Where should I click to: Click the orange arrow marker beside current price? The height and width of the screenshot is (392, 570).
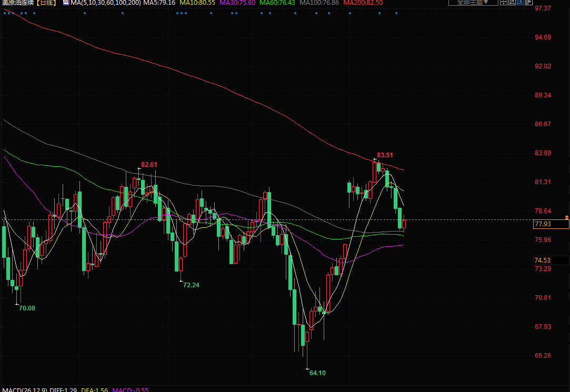coord(567,217)
